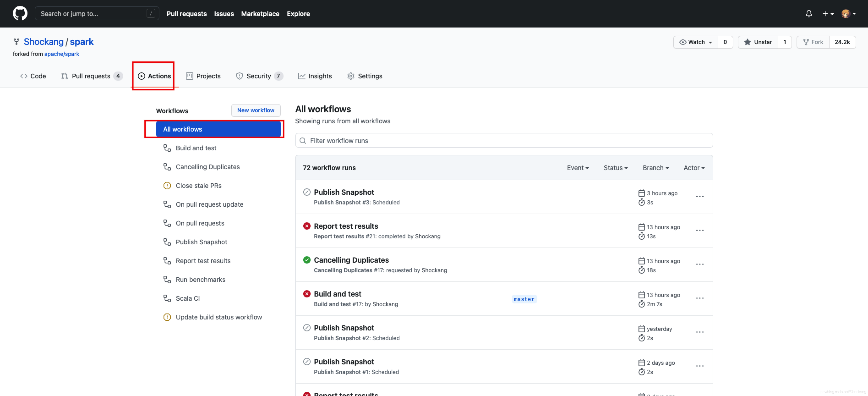Open the Watch dropdown
868x396 pixels.
696,42
